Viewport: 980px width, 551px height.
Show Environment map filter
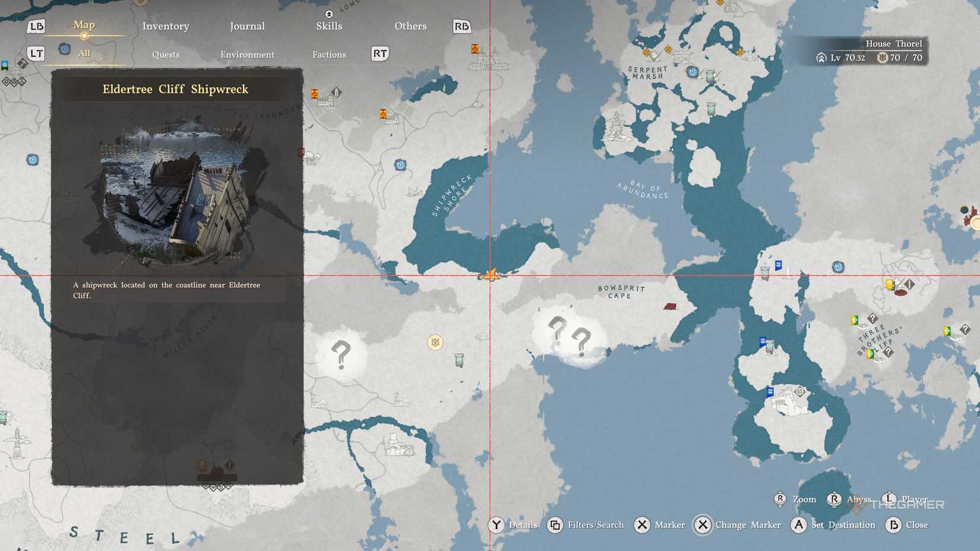click(x=247, y=55)
